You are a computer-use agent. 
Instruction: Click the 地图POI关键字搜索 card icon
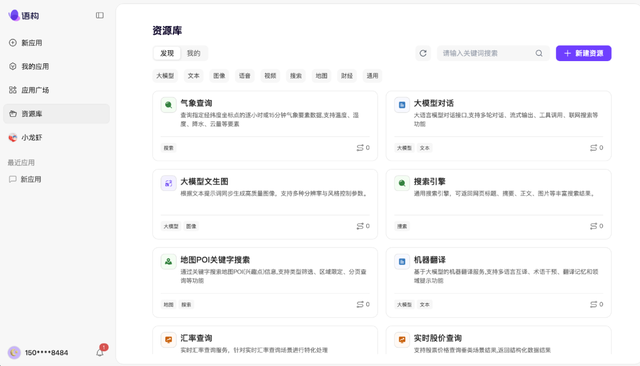tap(168, 262)
